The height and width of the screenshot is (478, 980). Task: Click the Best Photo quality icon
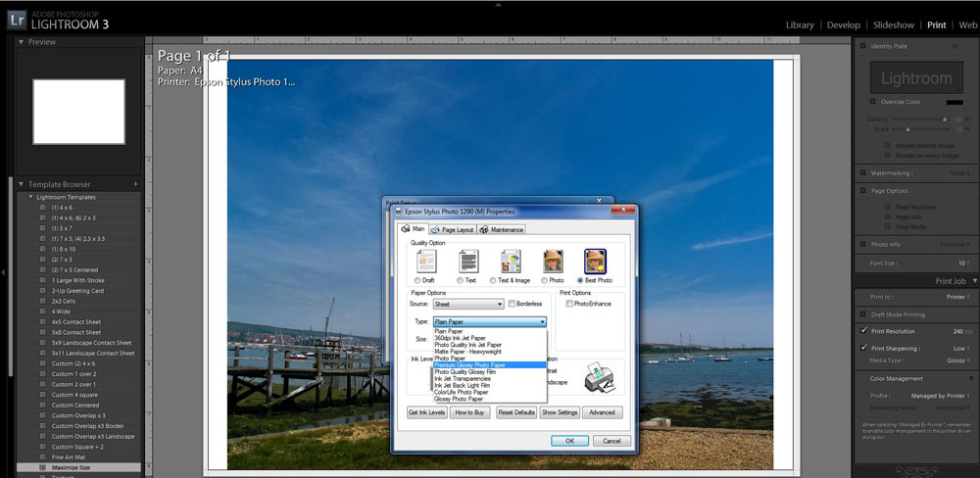pos(595,262)
